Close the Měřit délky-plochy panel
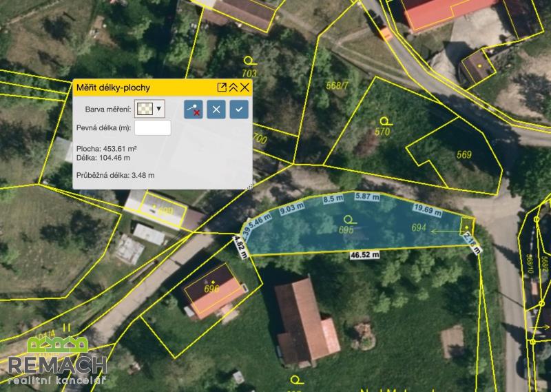 click(x=245, y=87)
